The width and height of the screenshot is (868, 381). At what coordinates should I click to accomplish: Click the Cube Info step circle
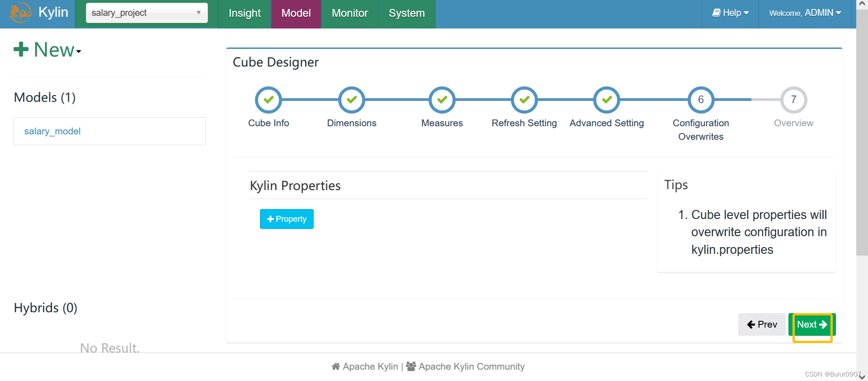[269, 100]
